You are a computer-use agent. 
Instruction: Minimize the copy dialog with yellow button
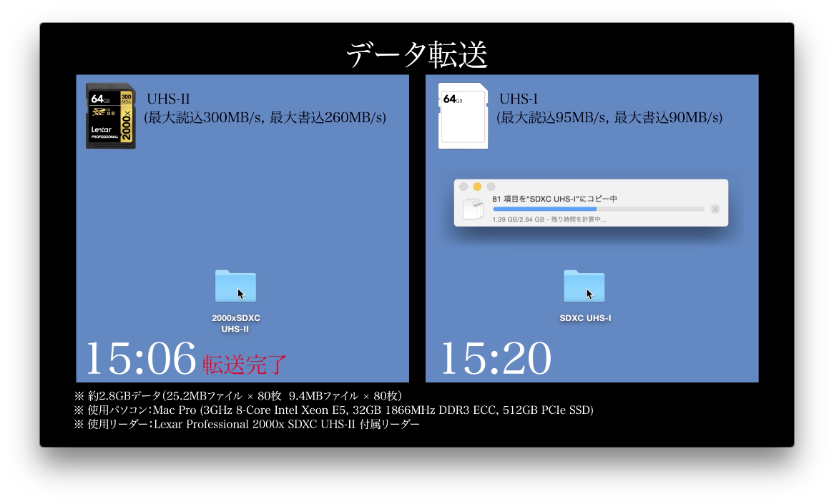point(477,187)
